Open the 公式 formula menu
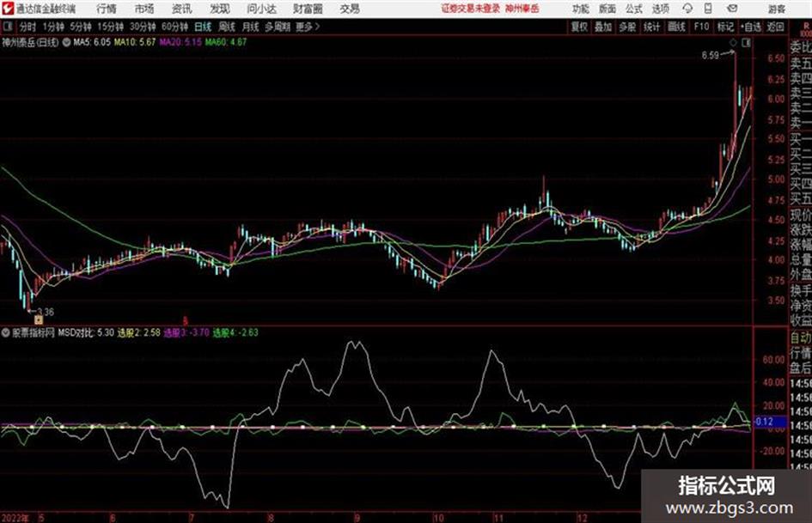Viewport: 812px width, 523px height. 634,9
